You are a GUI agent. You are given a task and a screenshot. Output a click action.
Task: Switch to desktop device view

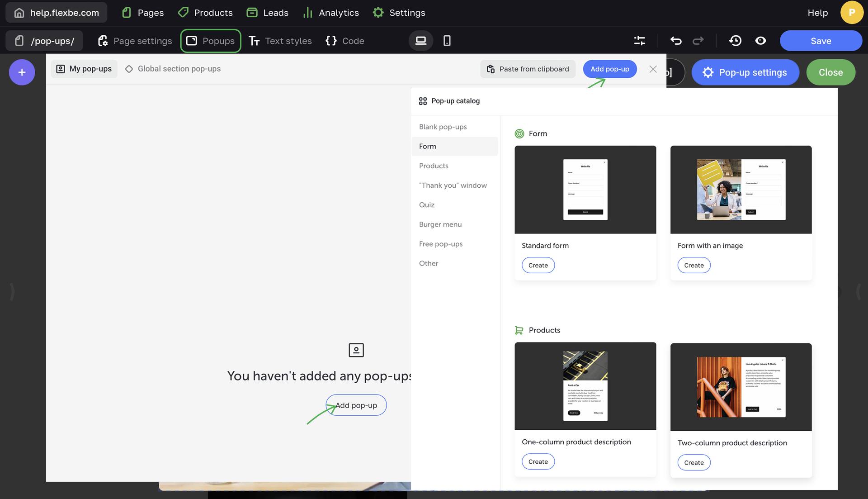tap(421, 41)
